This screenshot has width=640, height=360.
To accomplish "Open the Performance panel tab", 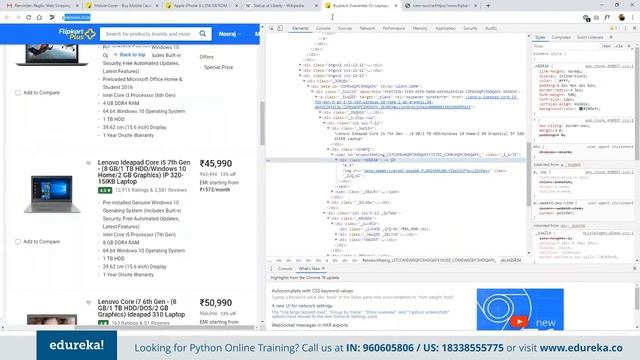I will point(394,28).
